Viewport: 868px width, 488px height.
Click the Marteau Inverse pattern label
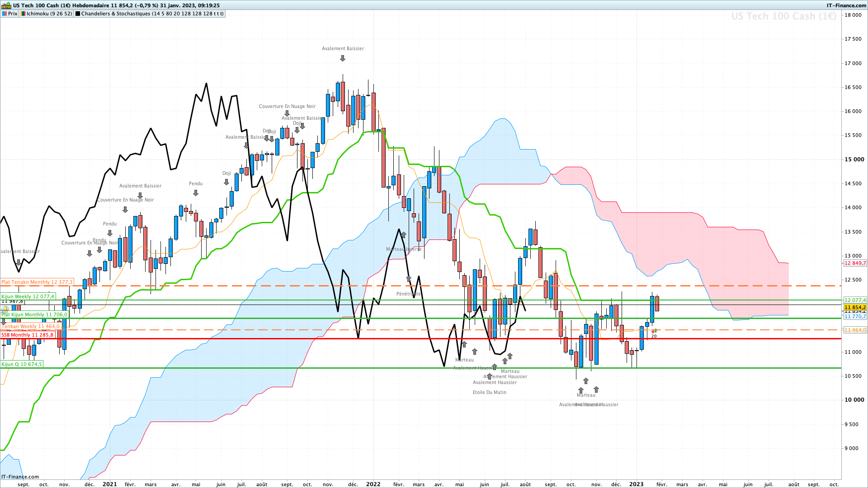tap(404, 249)
